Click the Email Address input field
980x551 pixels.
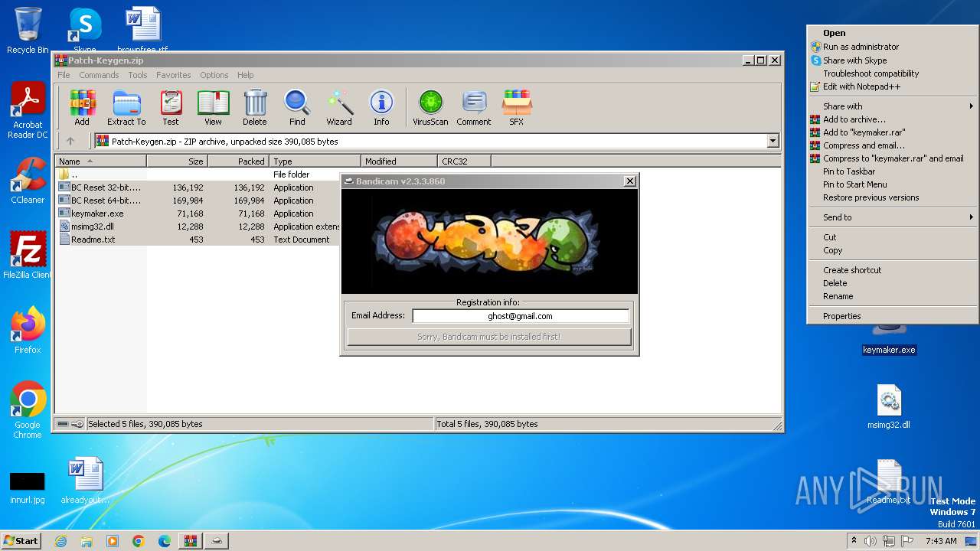point(521,315)
